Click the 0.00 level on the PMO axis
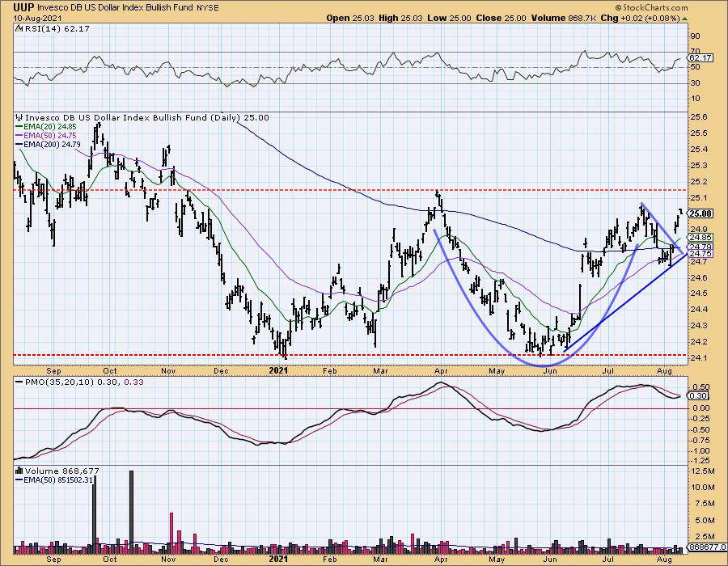 point(700,408)
